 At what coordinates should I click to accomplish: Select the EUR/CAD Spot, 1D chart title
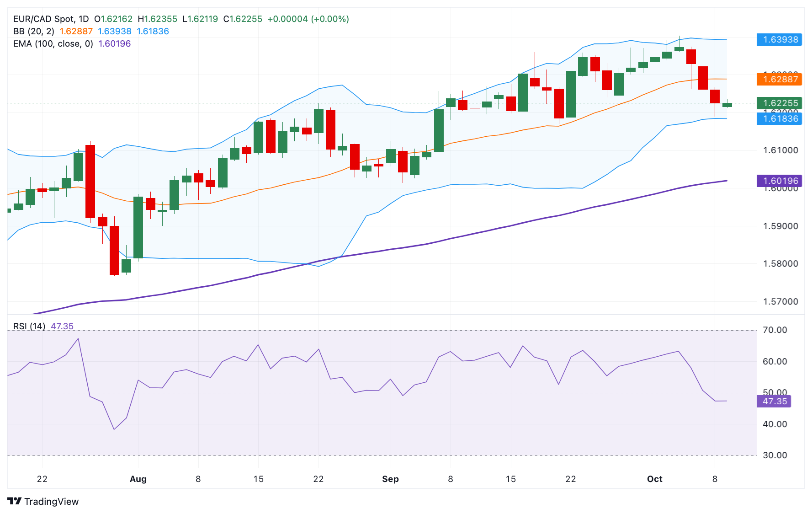point(51,19)
